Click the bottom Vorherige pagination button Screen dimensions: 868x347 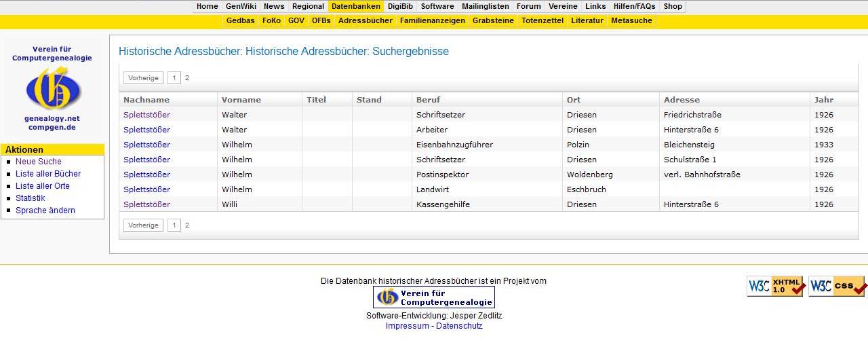[144, 225]
